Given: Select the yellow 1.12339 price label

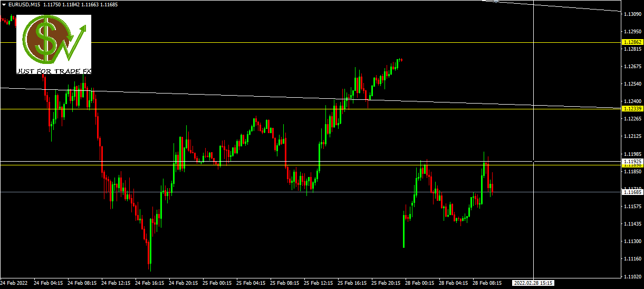Looking at the screenshot, I should 632,108.
